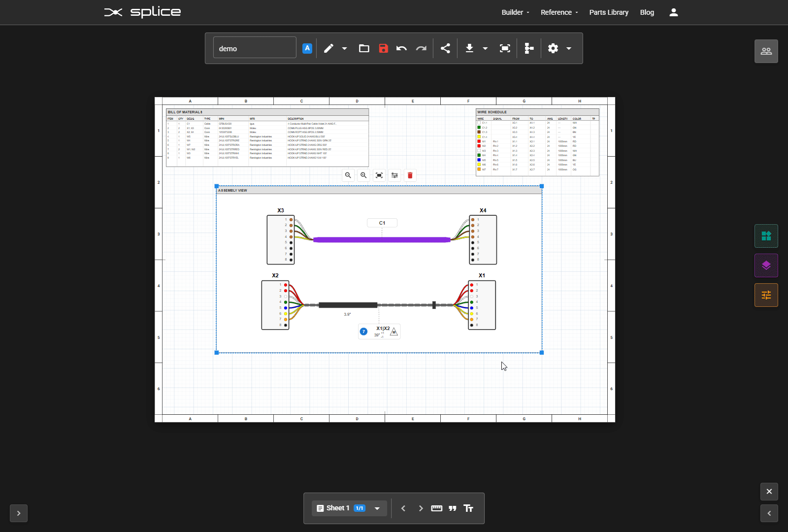Expand the settings gear dropdown
Screen dimensions: 788x532
tap(569, 48)
